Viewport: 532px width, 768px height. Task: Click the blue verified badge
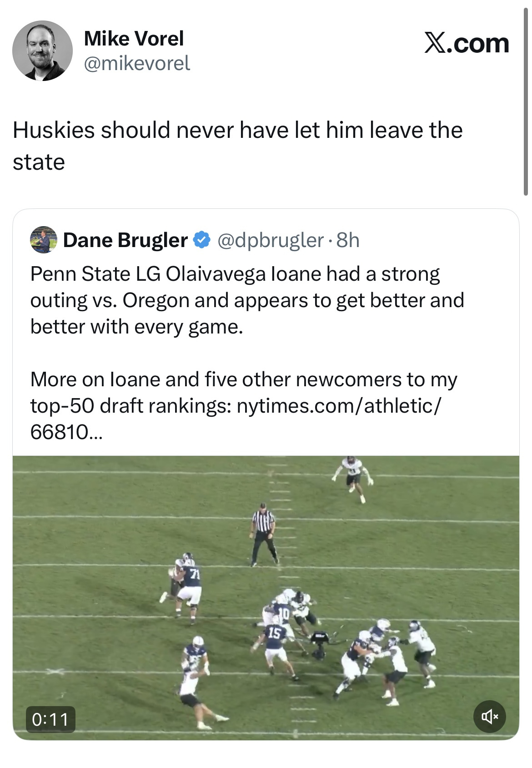tap(202, 240)
